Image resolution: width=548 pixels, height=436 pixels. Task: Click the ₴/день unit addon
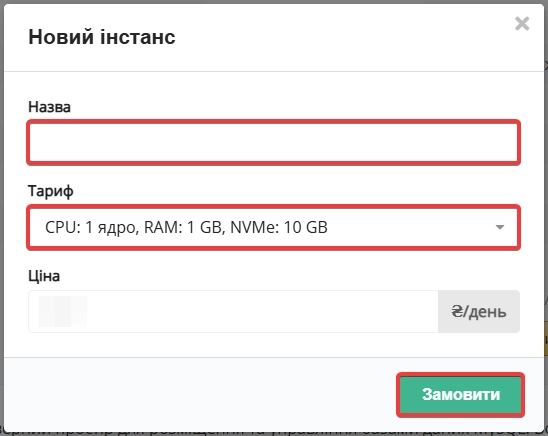click(479, 311)
